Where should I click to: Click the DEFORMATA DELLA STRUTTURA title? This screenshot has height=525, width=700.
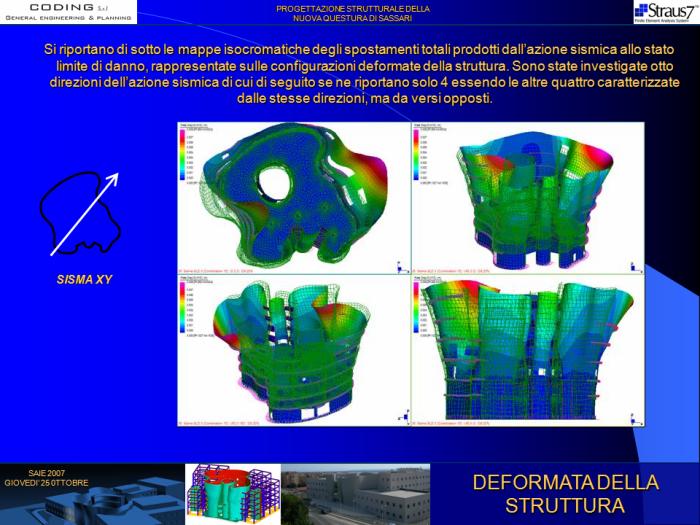pyautogui.click(x=565, y=494)
